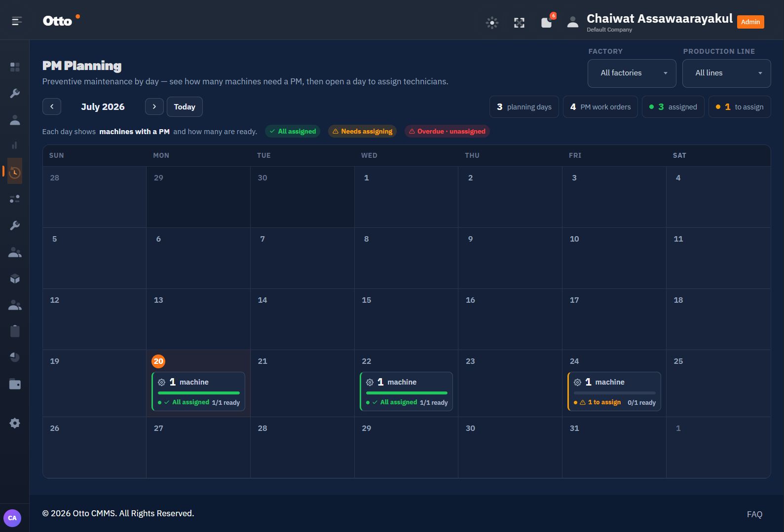
Task: Open the pie chart icon in sidebar
Action: (x=15, y=357)
